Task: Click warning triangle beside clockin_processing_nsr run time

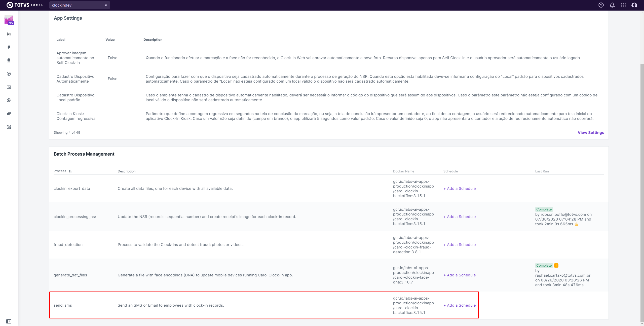Action: pyautogui.click(x=576, y=224)
